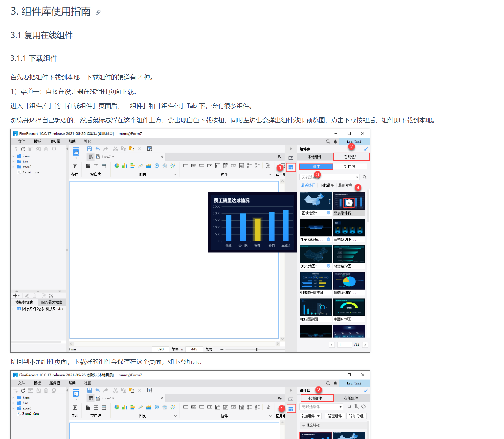Screen dimensions: 504x439
Task: Expand 图表条件闪烁-科技风-ds1 dataset tree node
Action: (13, 309)
